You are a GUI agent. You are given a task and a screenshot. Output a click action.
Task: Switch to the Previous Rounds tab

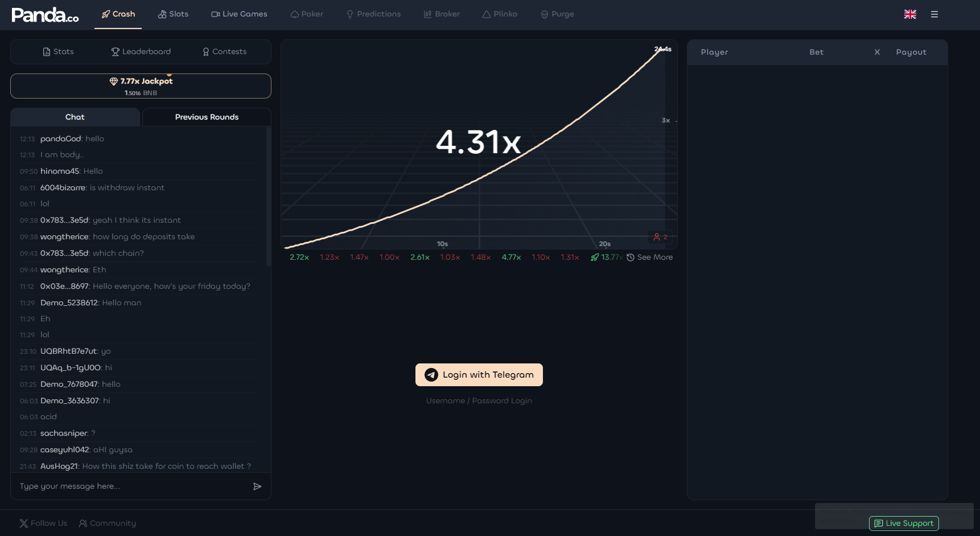pyautogui.click(x=207, y=117)
